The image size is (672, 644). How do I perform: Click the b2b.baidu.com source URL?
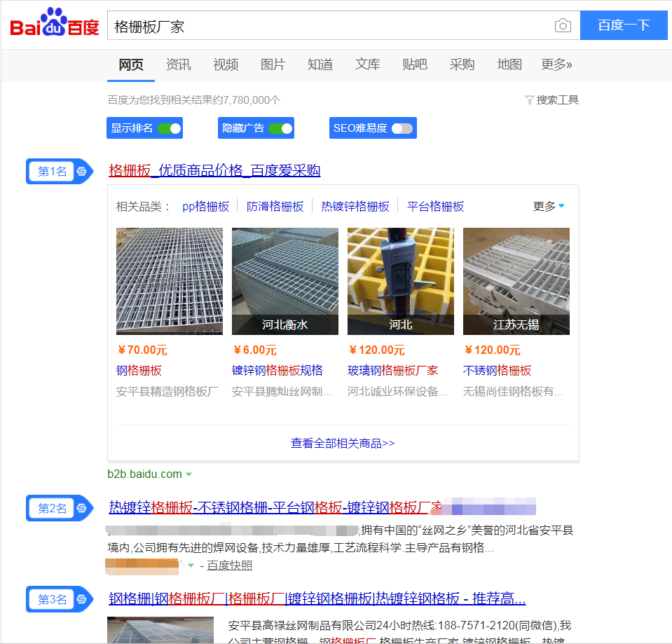[145, 474]
